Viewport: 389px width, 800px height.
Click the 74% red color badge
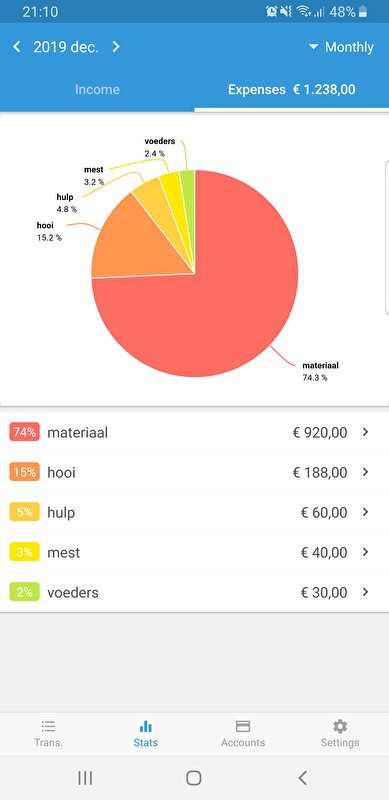tap(25, 432)
